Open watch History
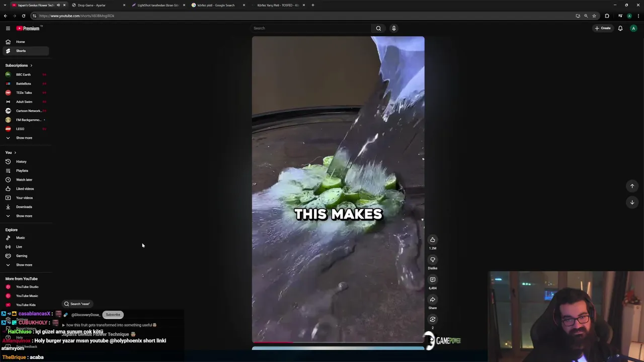The image size is (644, 362). pyautogui.click(x=25, y=161)
